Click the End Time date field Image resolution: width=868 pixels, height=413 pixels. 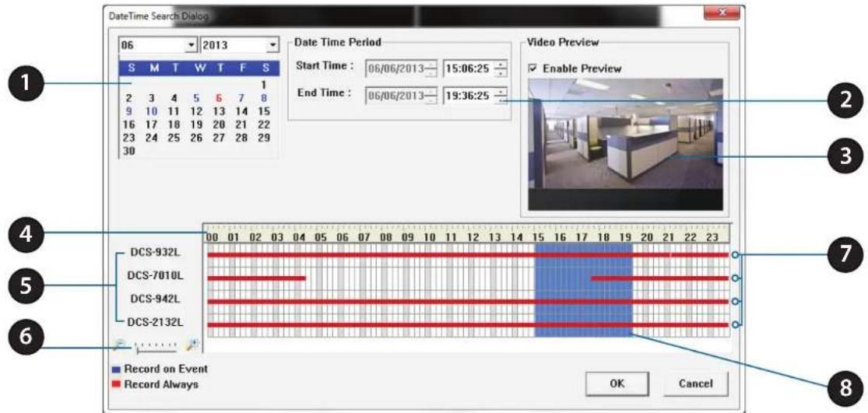tap(401, 96)
